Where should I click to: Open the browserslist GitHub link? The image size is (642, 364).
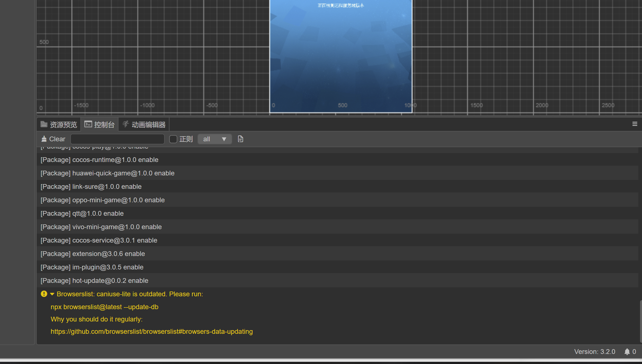tap(152, 332)
